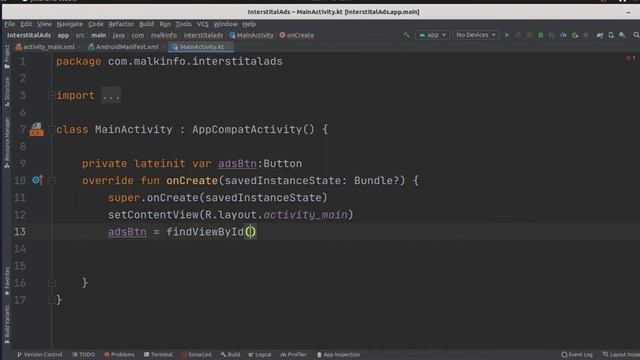Open the No Devices selector dropdown

coord(476,35)
